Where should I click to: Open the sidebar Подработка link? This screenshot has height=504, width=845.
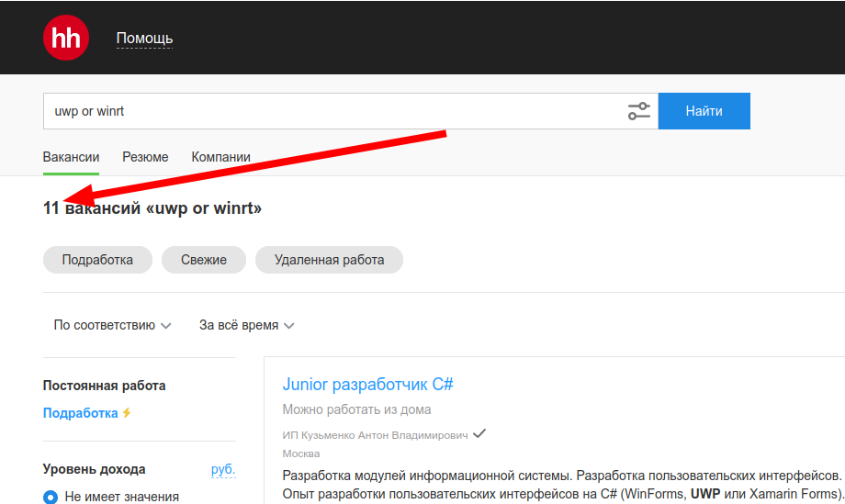point(80,413)
